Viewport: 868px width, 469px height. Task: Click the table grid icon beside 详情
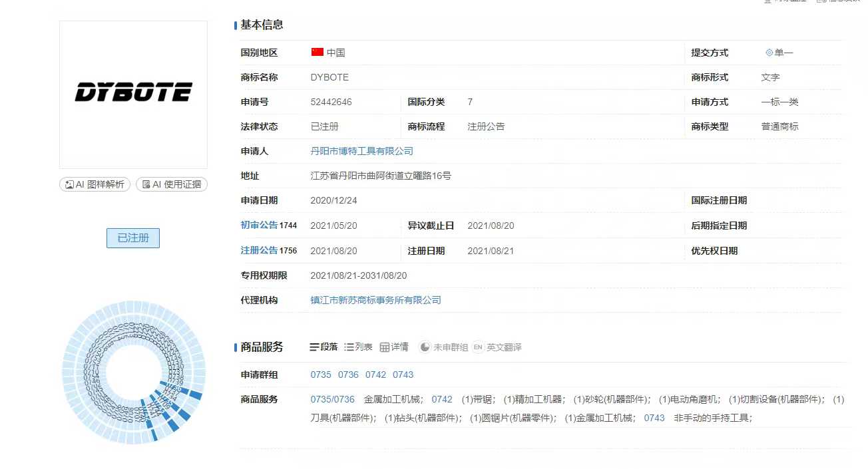(x=385, y=347)
